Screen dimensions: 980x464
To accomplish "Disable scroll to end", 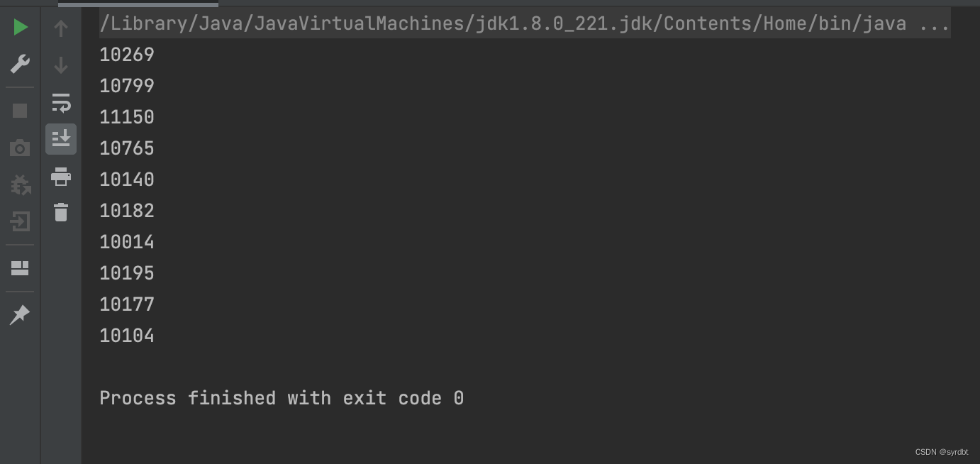I will tap(61, 139).
